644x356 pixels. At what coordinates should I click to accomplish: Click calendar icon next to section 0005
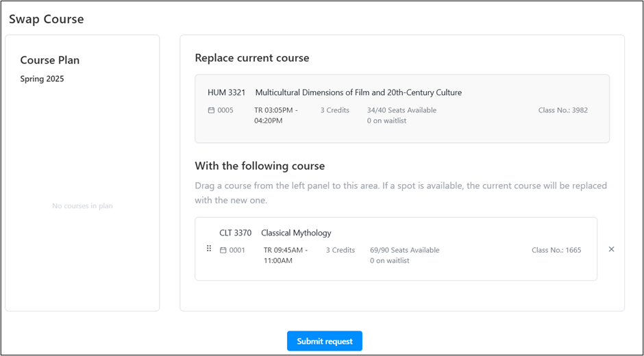211,110
